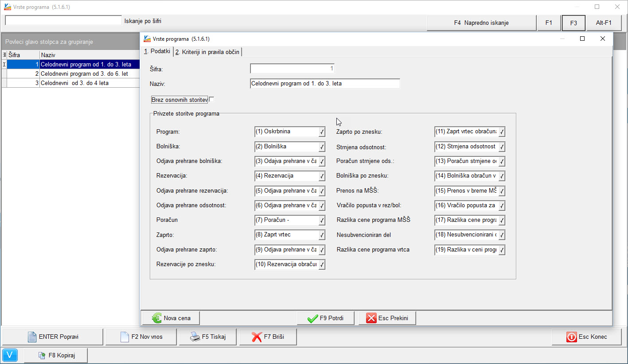Click the grid selector icon beside Šifra header
Image resolution: width=628 pixels, height=364 pixels.
(x=4, y=55)
